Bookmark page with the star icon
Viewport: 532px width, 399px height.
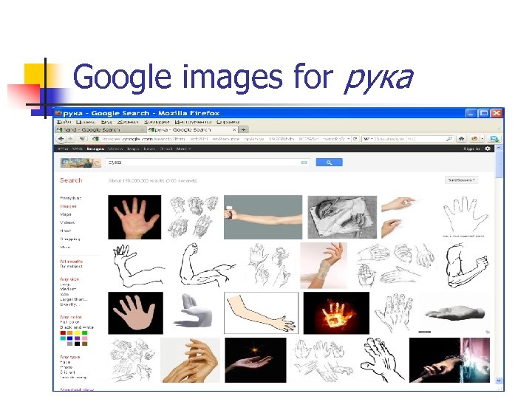[342, 139]
